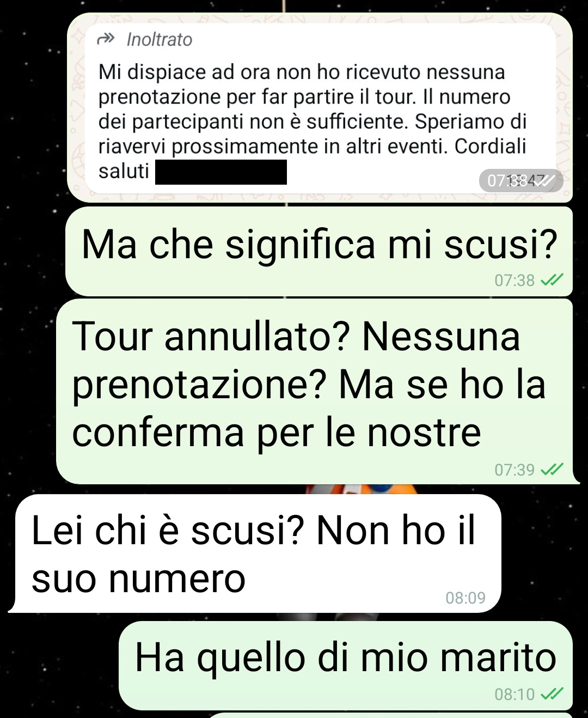Tap the 07:39 timestamp
The width and height of the screenshot is (588, 718).
click(514, 470)
